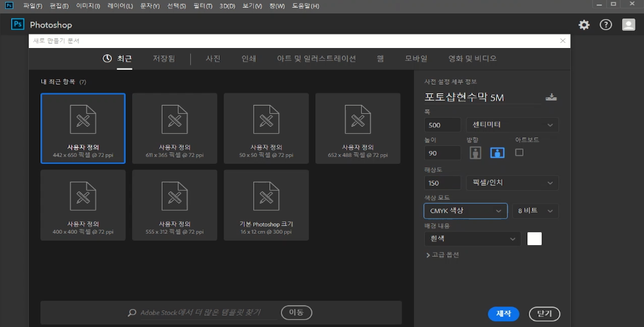Switch to the 아트 및 일러스트레이션 tab
Image resolution: width=644 pixels, height=327 pixels.
(317, 59)
